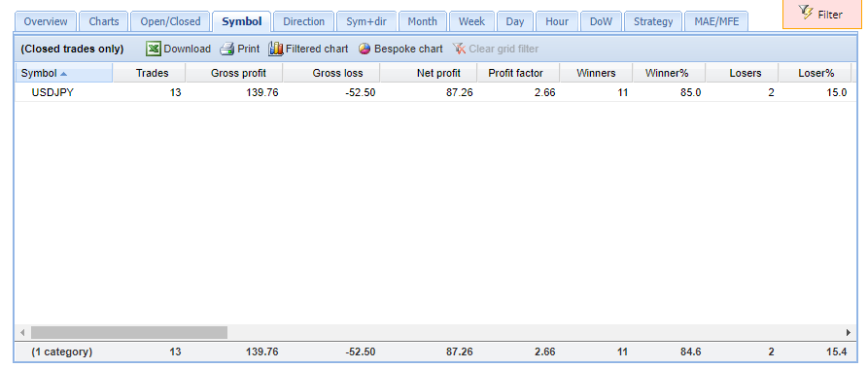
Task: Open the Sym+dir tab
Action: tap(365, 21)
